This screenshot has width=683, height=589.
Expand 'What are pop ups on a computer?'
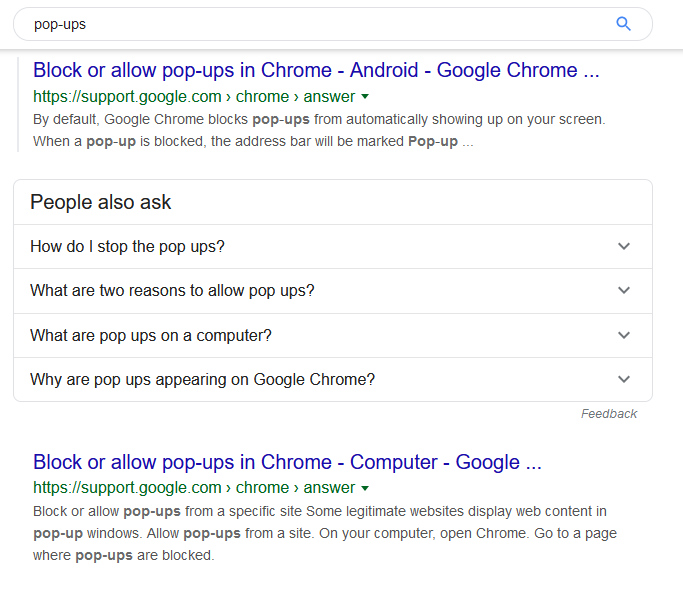point(151,335)
